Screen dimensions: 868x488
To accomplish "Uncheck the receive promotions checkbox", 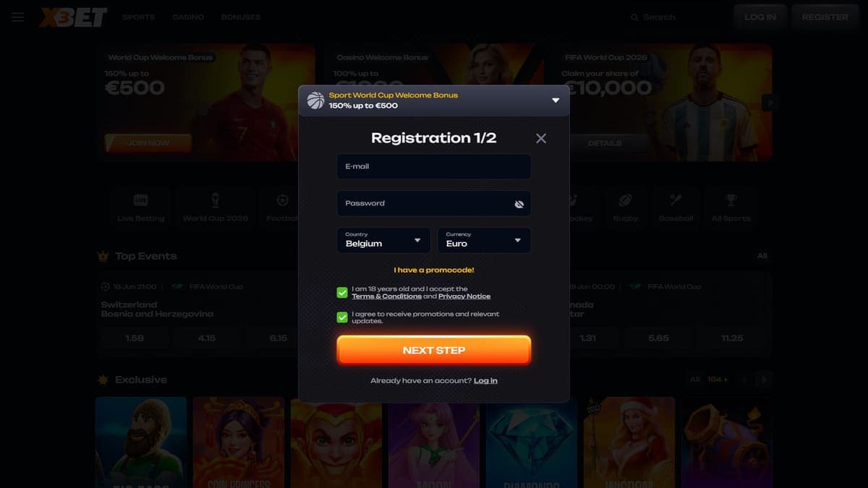I will pos(342,317).
